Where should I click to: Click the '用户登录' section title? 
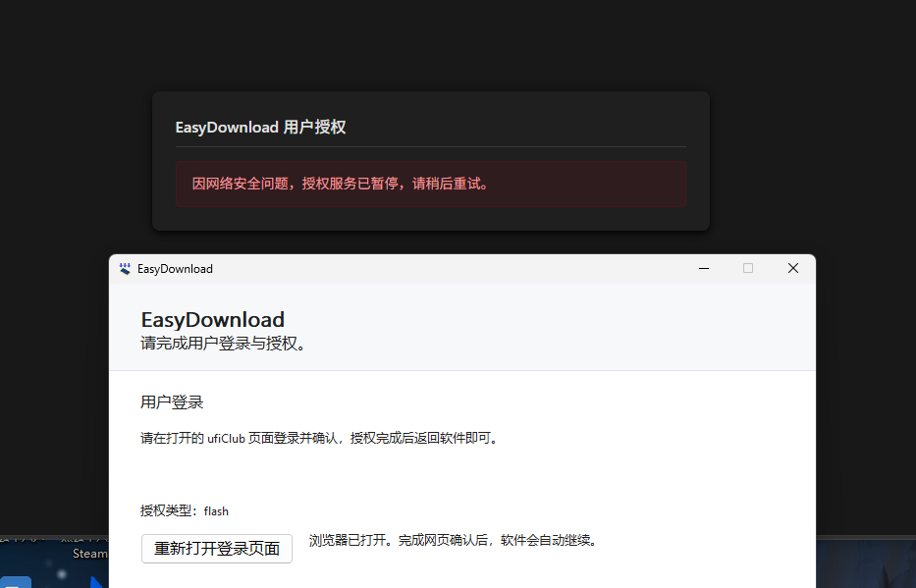tap(172, 402)
